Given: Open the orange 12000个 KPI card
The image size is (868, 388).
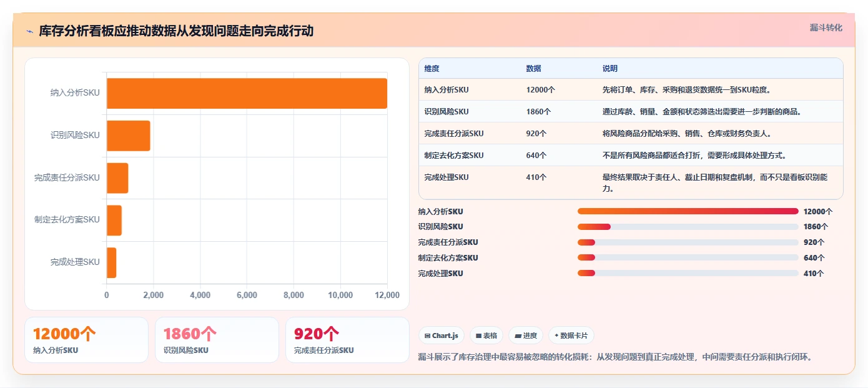Looking at the screenshot, I should pyautogui.click(x=86, y=340).
